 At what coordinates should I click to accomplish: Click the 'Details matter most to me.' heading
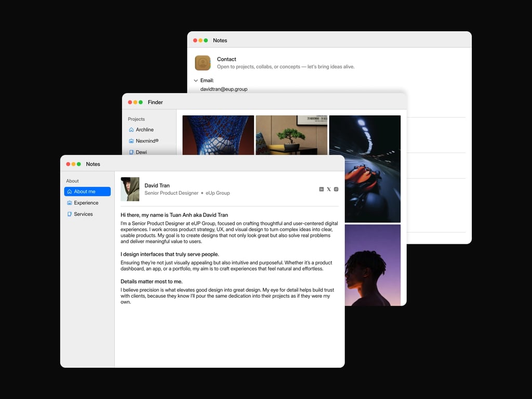click(152, 281)
